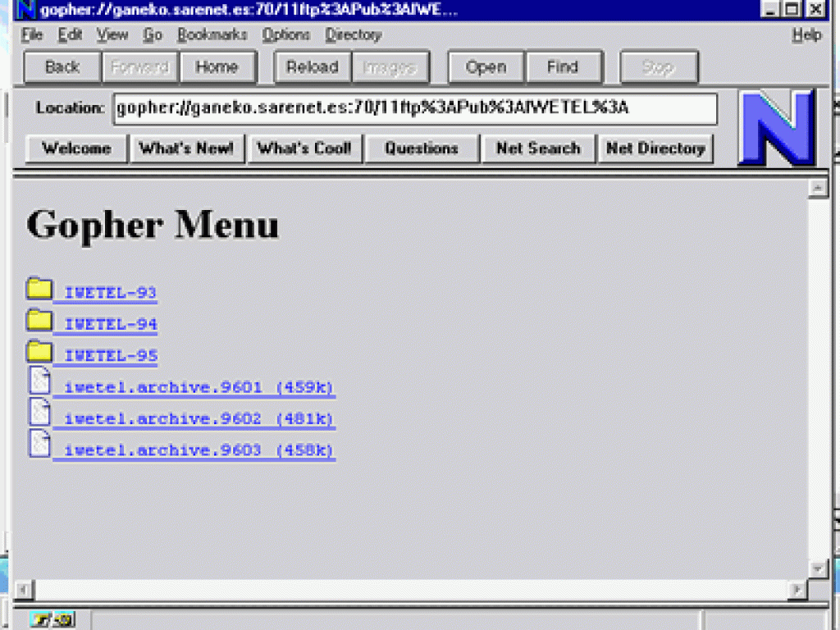Click the Open location toolbar icon
The width and height of the screenshot is (840, 630).
click(x=486, y=66)
